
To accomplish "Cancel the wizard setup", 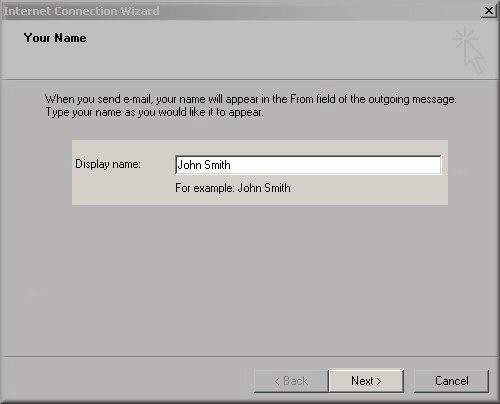I will pyautogui.click(x=451, y=381).
